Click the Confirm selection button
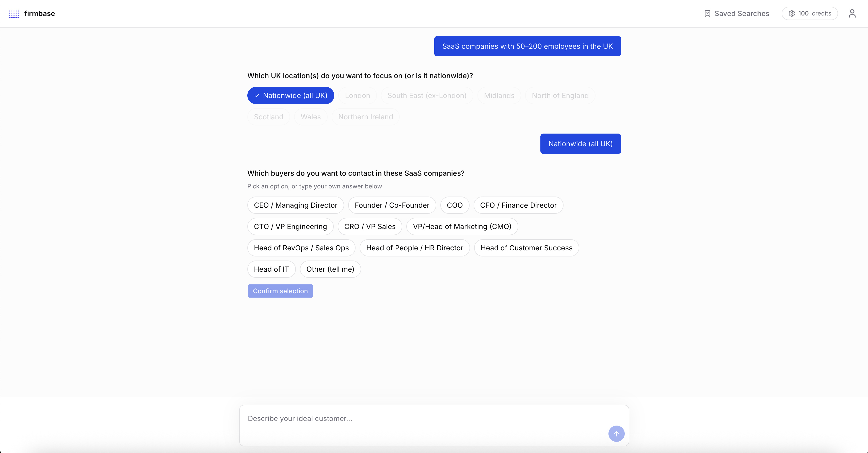The image size is (868, 453). point(280,291)
